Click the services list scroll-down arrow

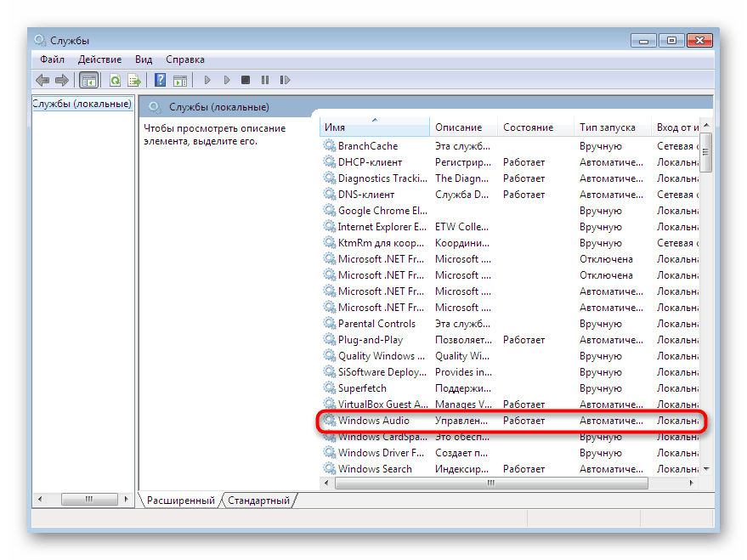[x=706, y=469]
